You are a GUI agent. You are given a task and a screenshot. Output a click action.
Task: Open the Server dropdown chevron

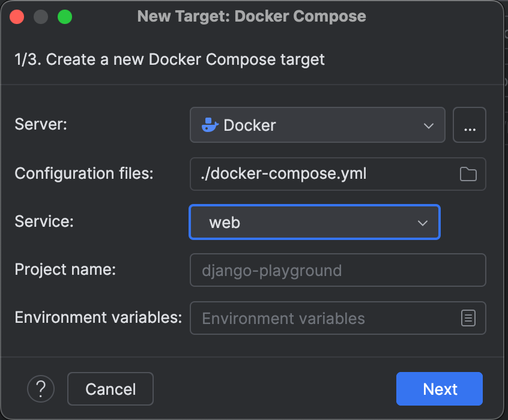[x=429, y=126]
